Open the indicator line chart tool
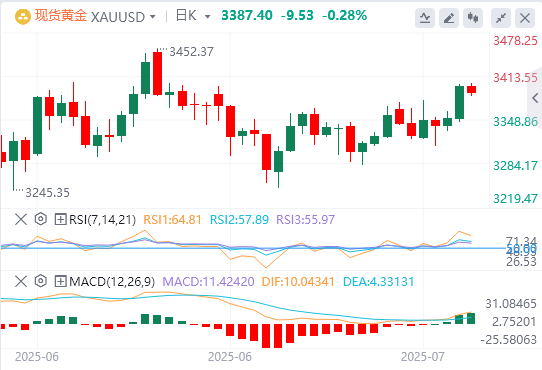542x370 pixels. [x=425, y=18]
